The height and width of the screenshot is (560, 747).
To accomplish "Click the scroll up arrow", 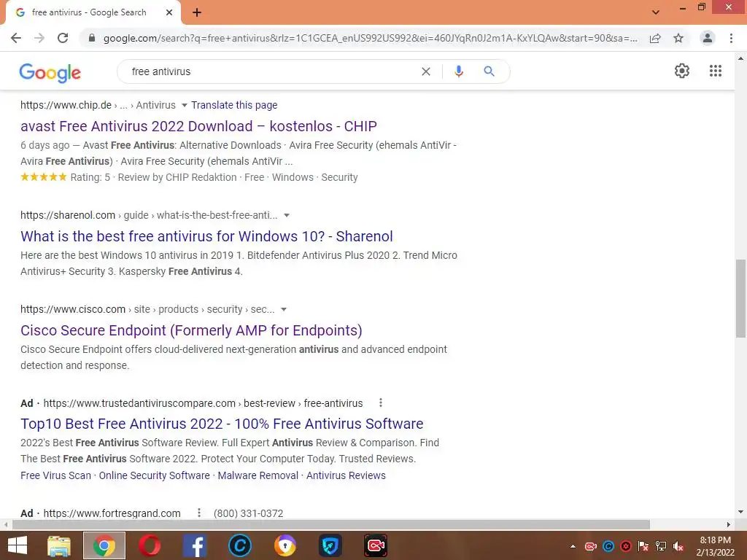I will click(740, 58).
